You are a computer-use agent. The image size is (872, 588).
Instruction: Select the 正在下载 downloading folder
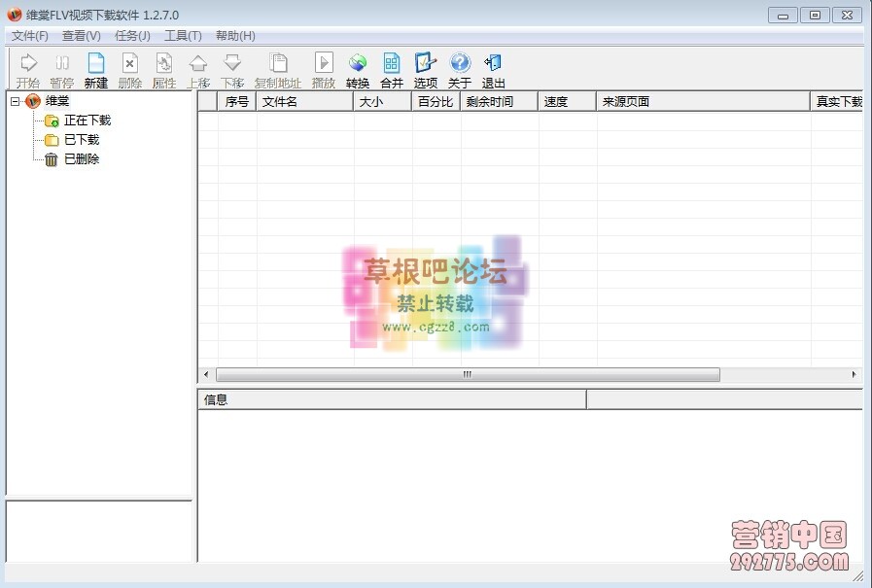(86, 120)
